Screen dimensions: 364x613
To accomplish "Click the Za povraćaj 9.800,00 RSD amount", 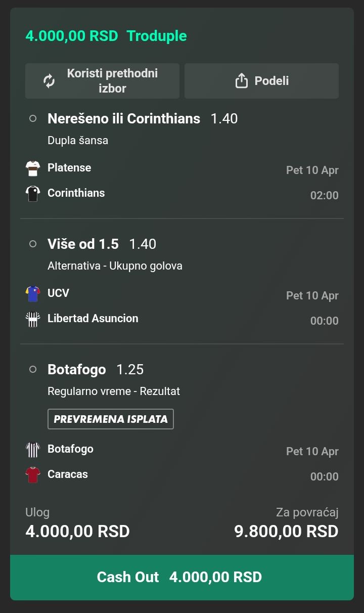I will 286,531.
